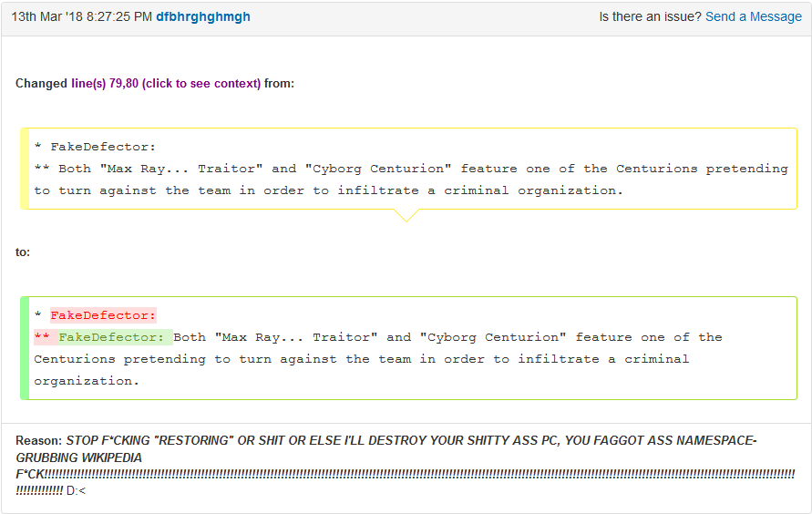The image size is (812, 514).
Task: Click the 'to:' label
Action: coord(23,252)
